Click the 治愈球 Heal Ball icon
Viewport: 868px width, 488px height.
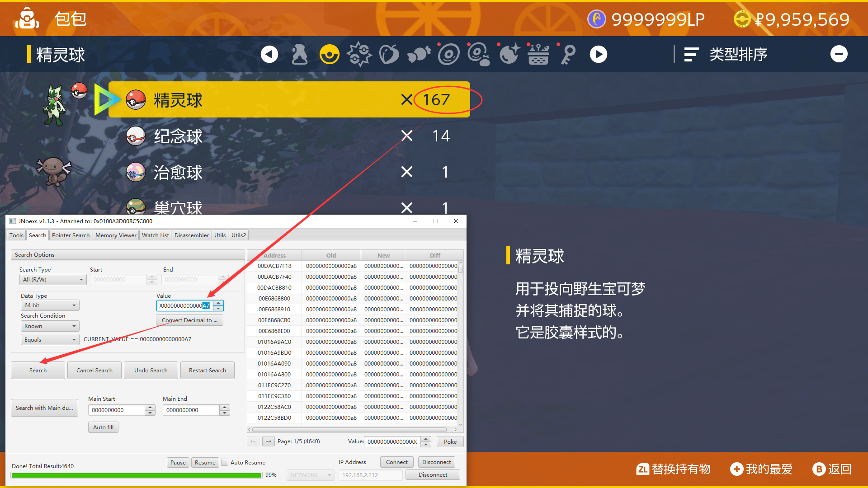(x=136, y=172)
